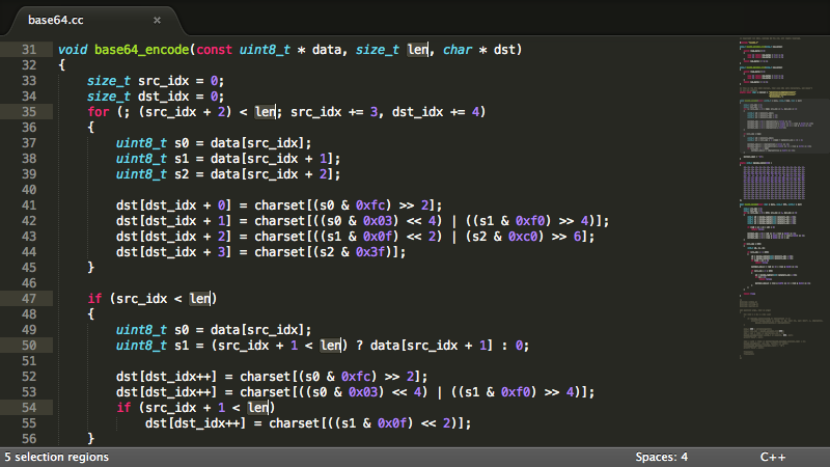Image resolution: width=831 pixels, height=468 pixels.
Task: Click hex value 0xc0 on line 43
Action: (523, 236)
